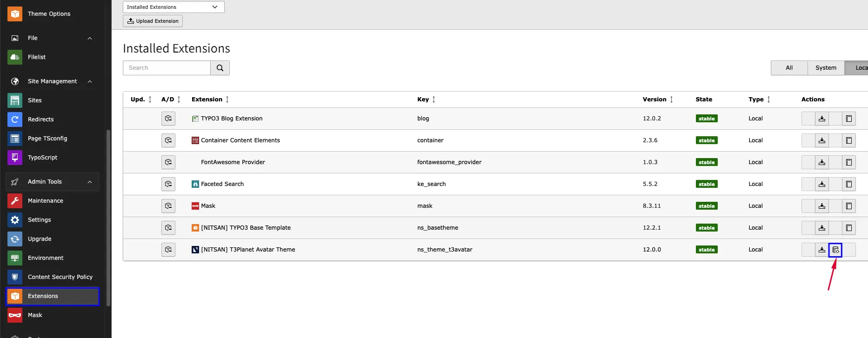Deactivate the TYPO3 Base Template extension
Viewport: 868px width, 338px height.
tap(168, 228)
